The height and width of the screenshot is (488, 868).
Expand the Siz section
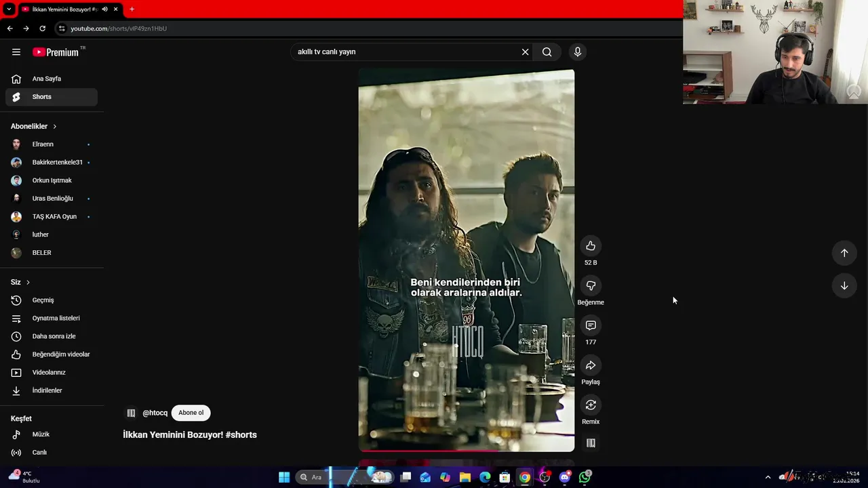[x=20, y=282]
